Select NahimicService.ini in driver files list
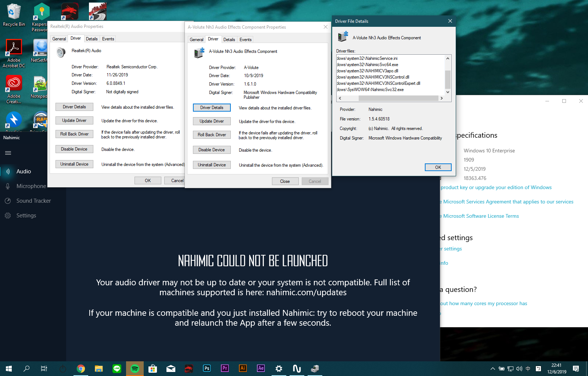The height and width of the screenshot is (376, 588). pyautogui.click(x=367, y=58)
